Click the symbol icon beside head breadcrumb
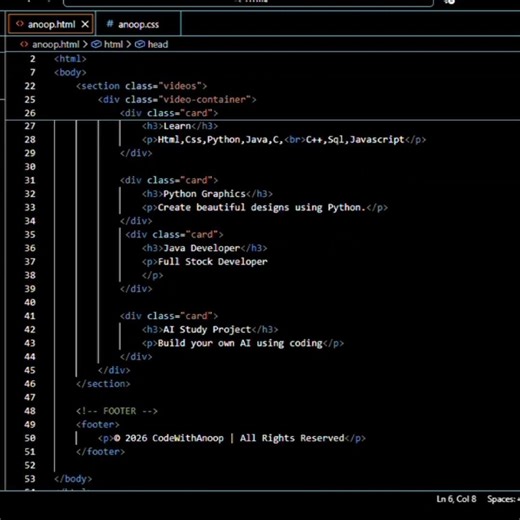Viewport: 520px width, 520px height. click(140, 44)
